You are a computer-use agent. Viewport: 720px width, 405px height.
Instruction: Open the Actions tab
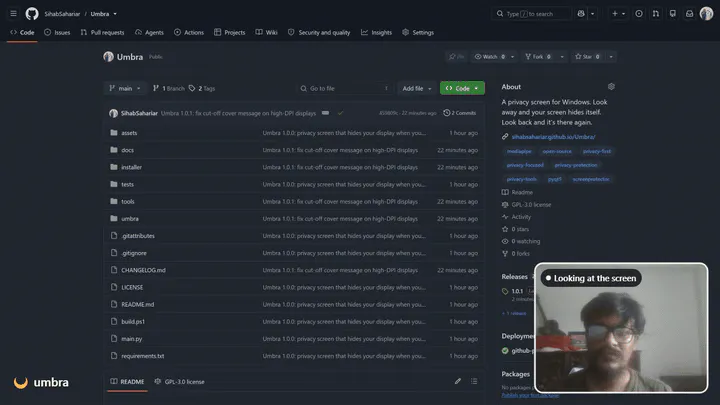[189, 33]
